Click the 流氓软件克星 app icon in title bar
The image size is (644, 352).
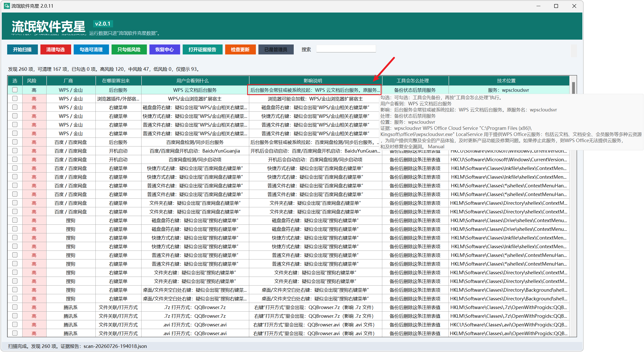pyautogui.click(x=7, y=6)
